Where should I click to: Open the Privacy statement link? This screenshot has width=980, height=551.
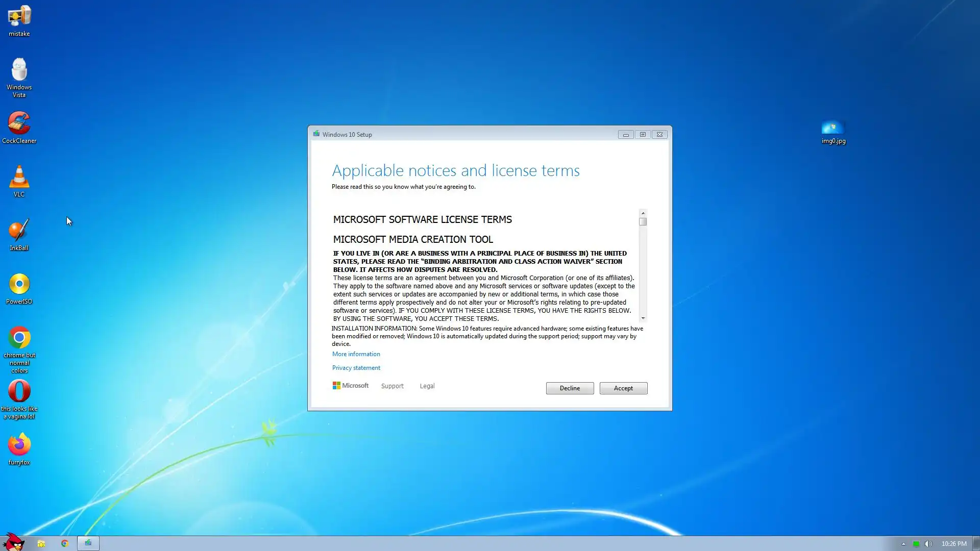tap(356, 368)
